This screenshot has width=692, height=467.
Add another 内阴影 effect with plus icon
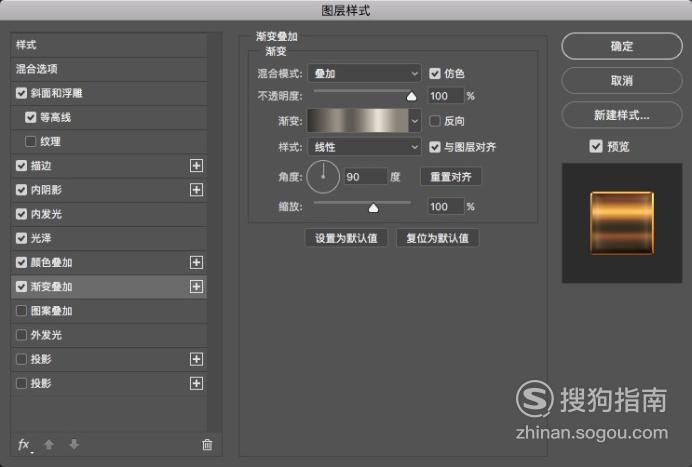pos(196,190)
